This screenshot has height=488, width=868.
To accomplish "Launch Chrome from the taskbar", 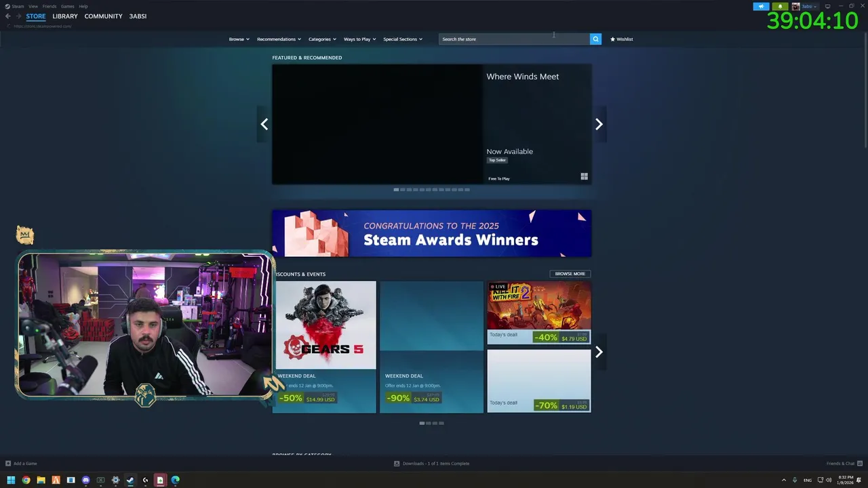I will [26, 480].
